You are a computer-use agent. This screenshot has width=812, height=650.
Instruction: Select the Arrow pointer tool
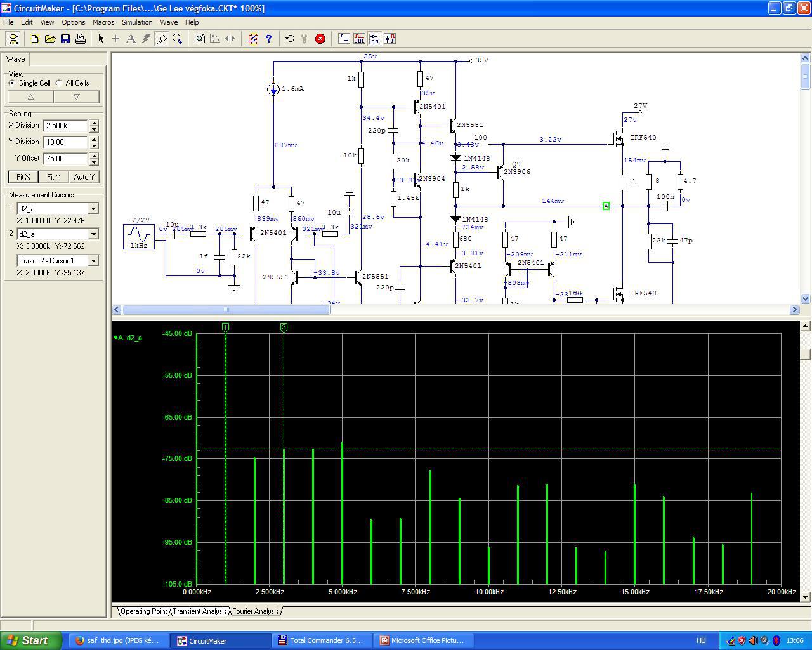[101, 39]
